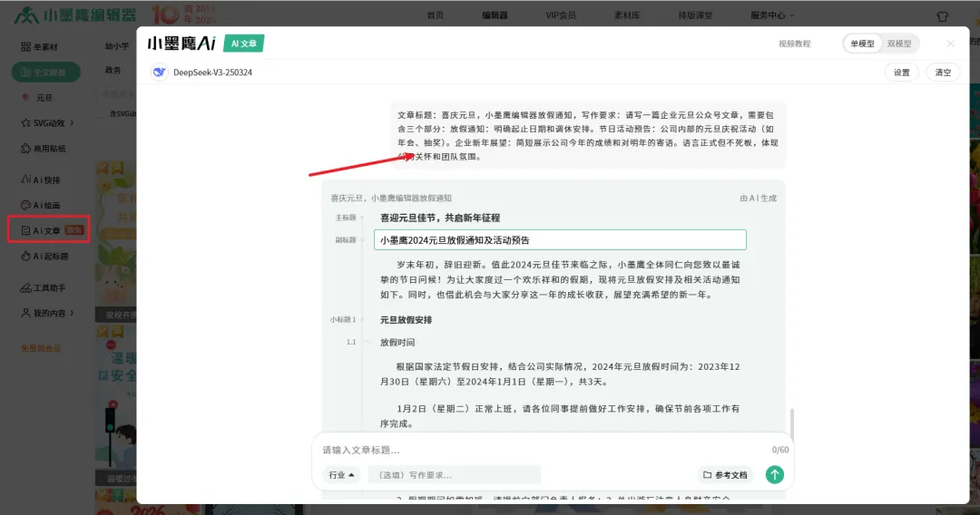
Task: Click the green send arrow button
Action: (x=775, y=475)
